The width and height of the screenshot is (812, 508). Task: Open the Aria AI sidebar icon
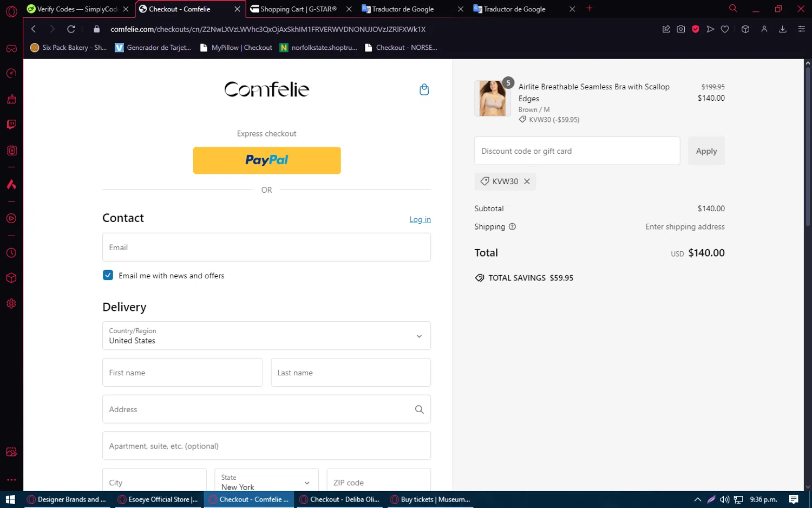click(11, 185)
